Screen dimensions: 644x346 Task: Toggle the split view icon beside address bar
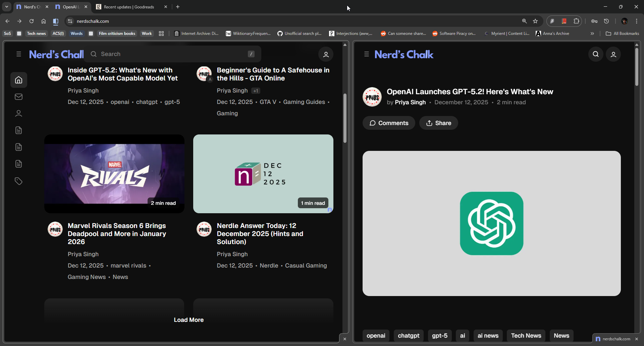[x=56, y=21]
